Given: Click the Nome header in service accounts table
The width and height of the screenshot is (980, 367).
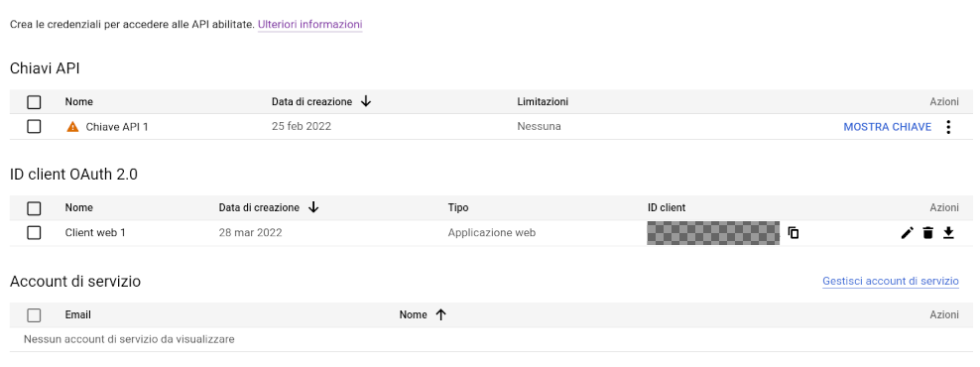Looking at the screenshot, I should coord(413,314).
